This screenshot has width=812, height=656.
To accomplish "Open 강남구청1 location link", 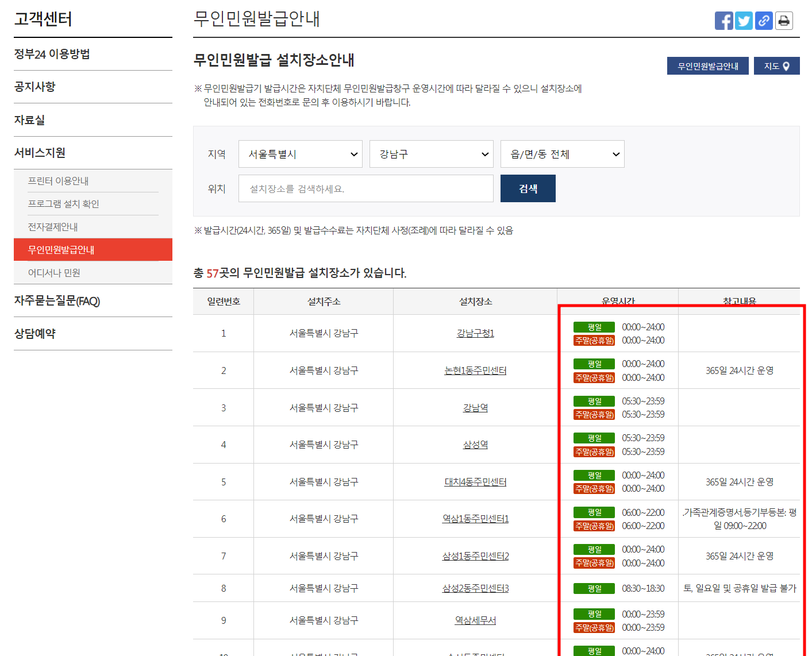I will tap(475, 333).
